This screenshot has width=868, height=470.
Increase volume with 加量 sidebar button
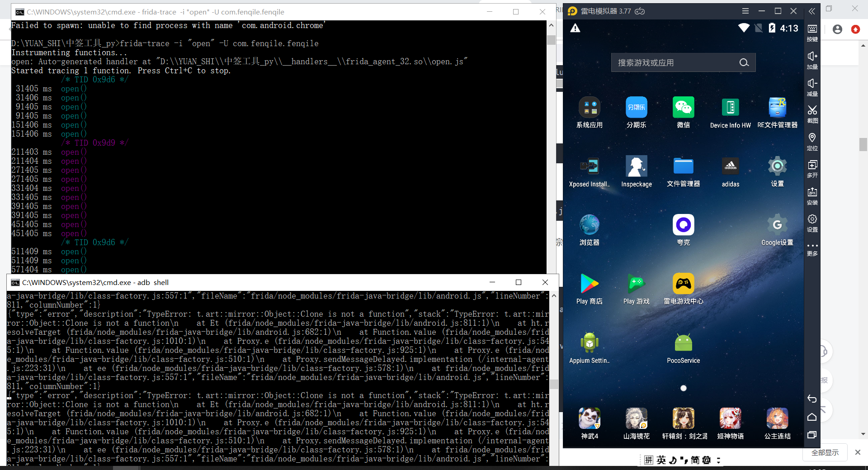click(812, 60)
